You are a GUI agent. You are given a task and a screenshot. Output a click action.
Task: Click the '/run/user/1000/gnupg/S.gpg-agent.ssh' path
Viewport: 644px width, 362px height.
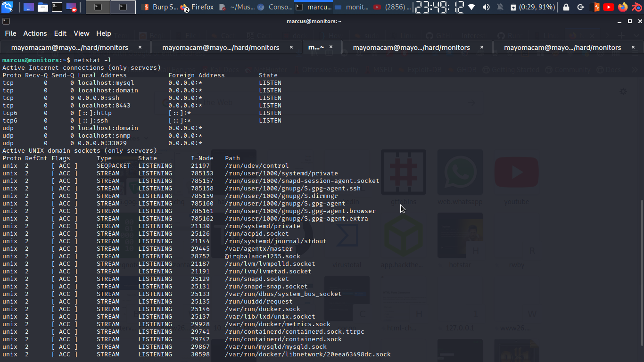coord(293,189)
